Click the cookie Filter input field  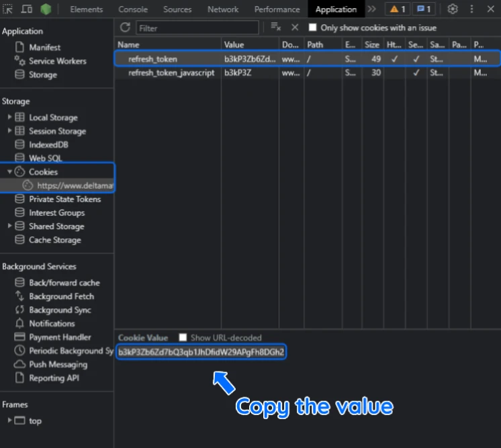click(197, 28)
